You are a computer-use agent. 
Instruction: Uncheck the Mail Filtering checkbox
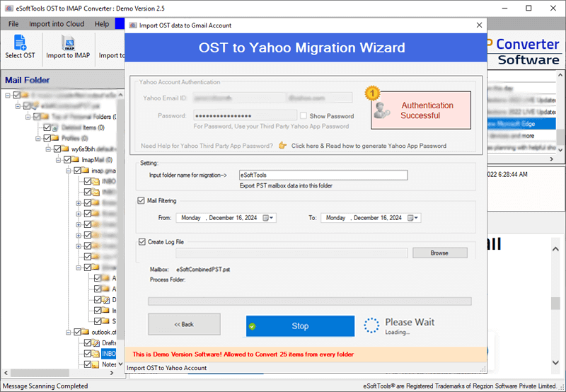(x=141, y=201)
